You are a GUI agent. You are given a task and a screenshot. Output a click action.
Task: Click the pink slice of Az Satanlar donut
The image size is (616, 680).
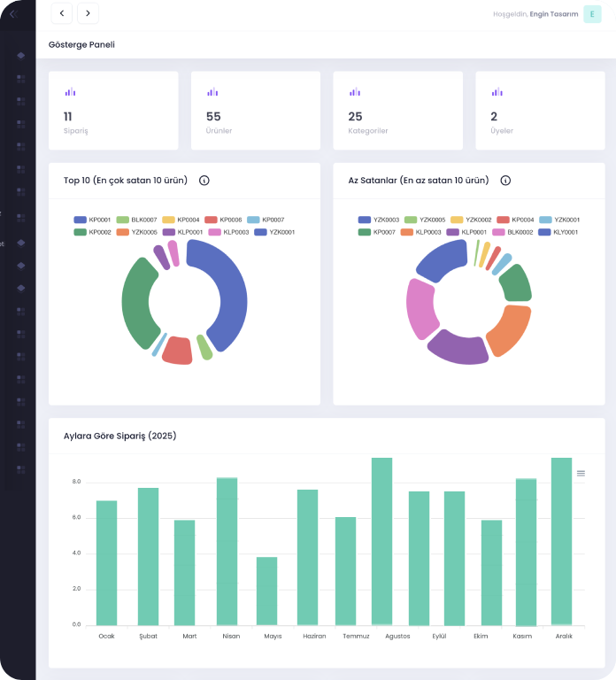420,308
